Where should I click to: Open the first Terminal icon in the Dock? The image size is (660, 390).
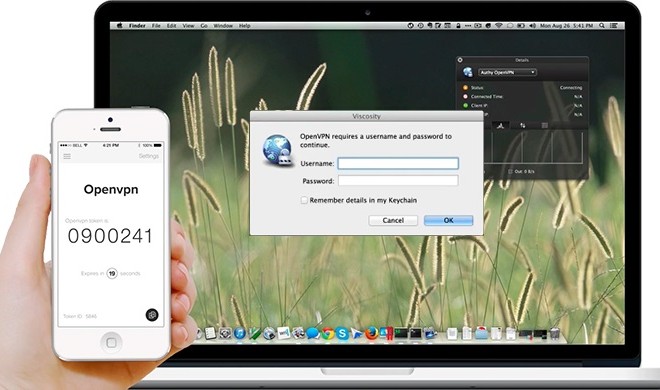(x=401, y=334)
